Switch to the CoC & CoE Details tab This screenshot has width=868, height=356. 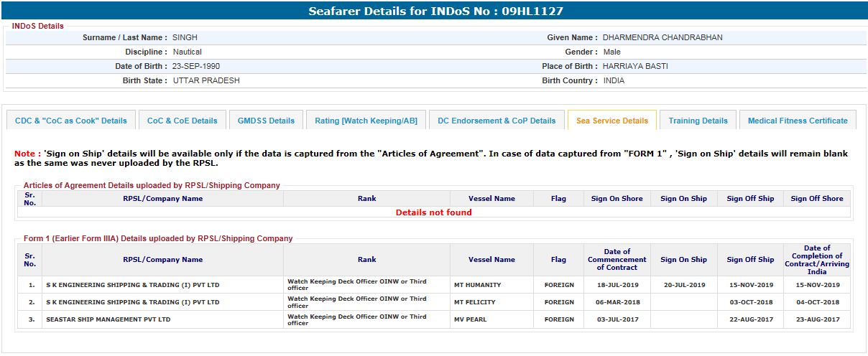click(x=182, y=121)
